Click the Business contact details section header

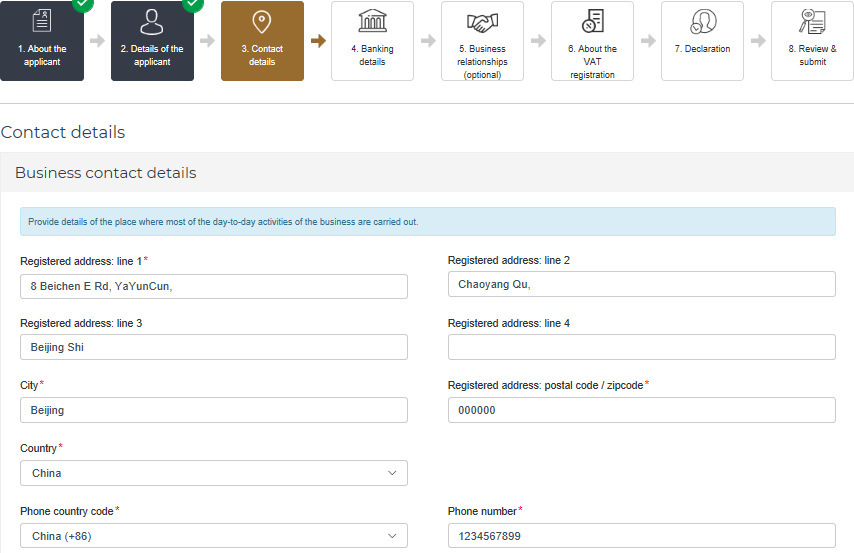(x=106, y=173)
